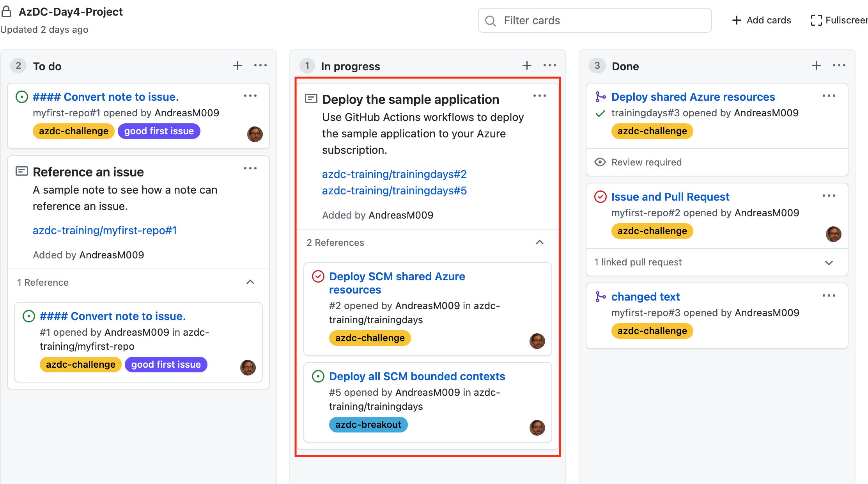Collapse the 1 Reference expander in To do
Image resolution: width=868 pixels, height=484 pixels.
(x=252, y=282)
